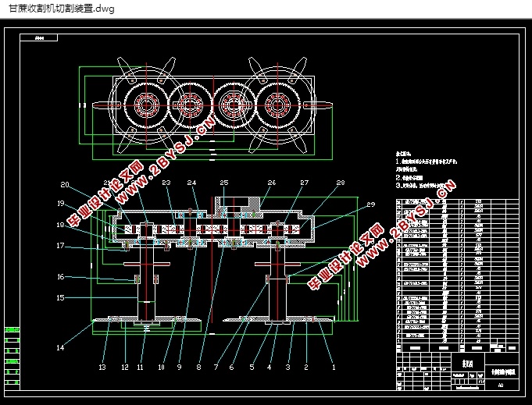Click technical requirements note line 2

pos(409,178)
